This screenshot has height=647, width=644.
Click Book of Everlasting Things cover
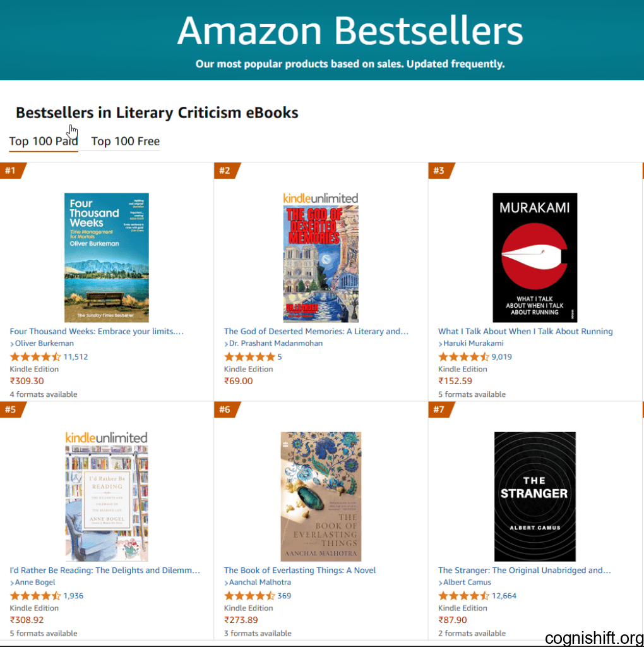[x=321, y=497]
